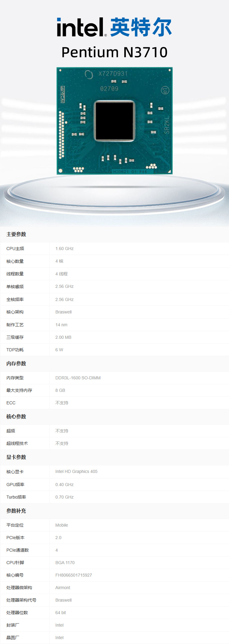Screen dimensions: 229x644
Task: Click the 核心显卡 label
Action: (x=15, y=472)
